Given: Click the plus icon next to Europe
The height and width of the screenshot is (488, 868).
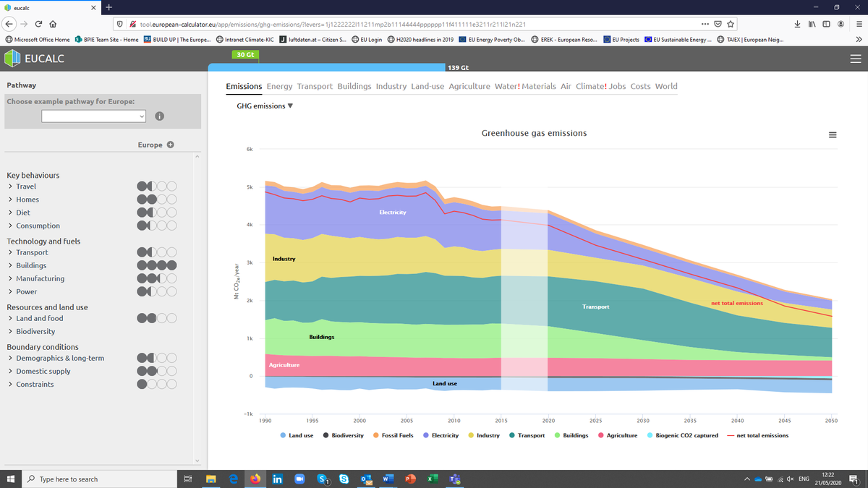Looking at the screenshot, I should 171,145.
